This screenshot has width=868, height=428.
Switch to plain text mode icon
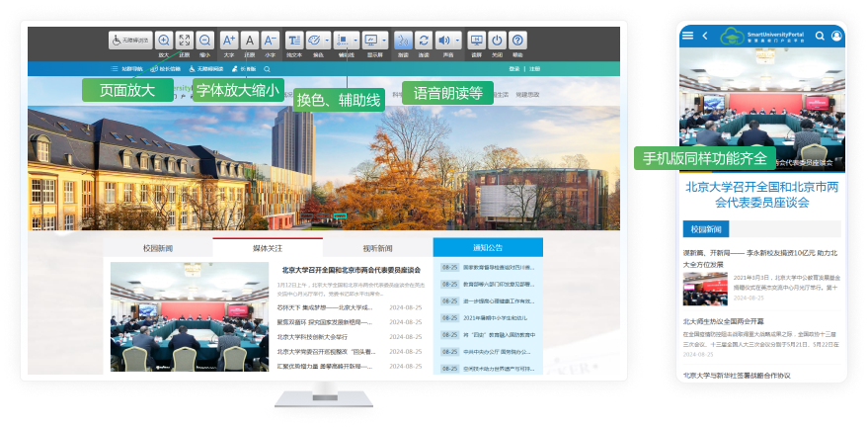point(293,41)
